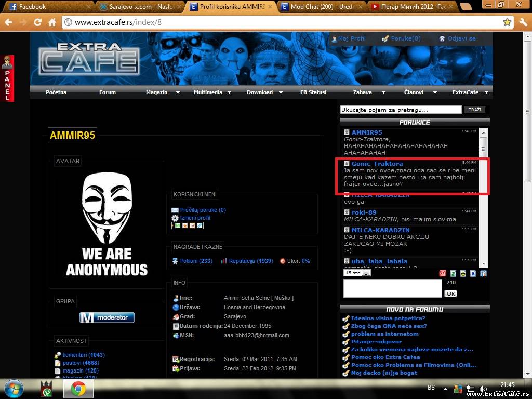Switch to the Mod Chat (200) tab
Screen dimensions: 532x399
321,6
